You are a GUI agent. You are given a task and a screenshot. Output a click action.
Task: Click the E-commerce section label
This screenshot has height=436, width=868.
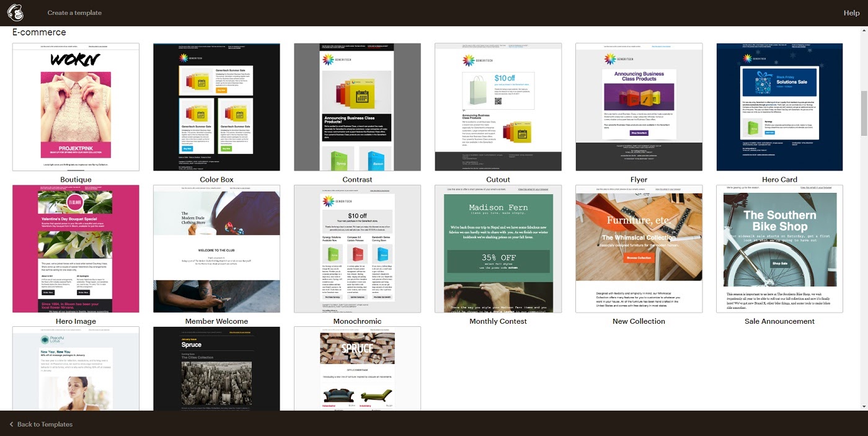pyautogui.click(x=39, y=32)
